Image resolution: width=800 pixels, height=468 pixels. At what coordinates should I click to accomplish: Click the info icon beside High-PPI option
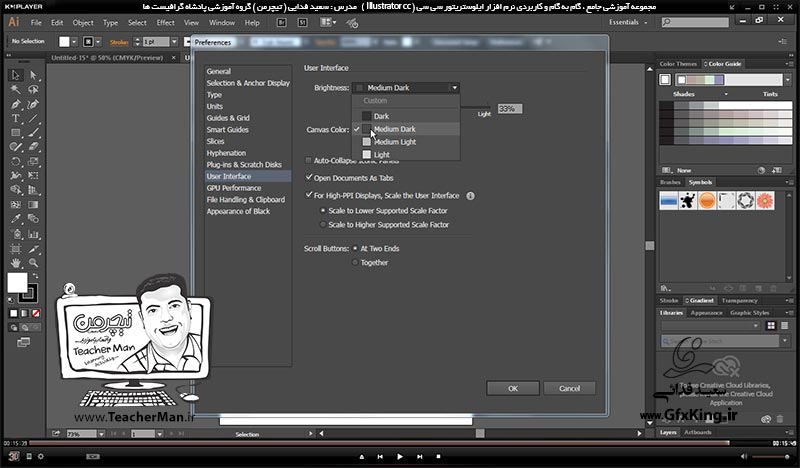[x=470, y=195]
